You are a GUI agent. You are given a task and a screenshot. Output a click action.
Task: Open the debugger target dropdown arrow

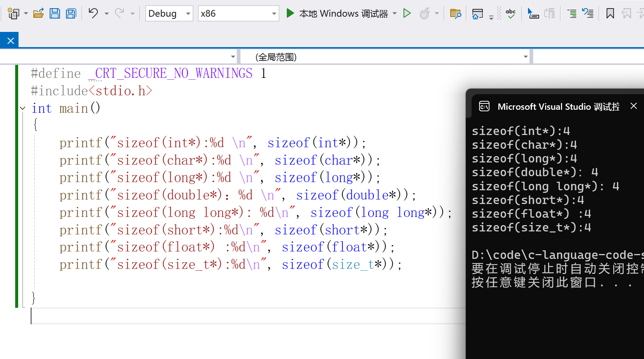tap(395, 14)
